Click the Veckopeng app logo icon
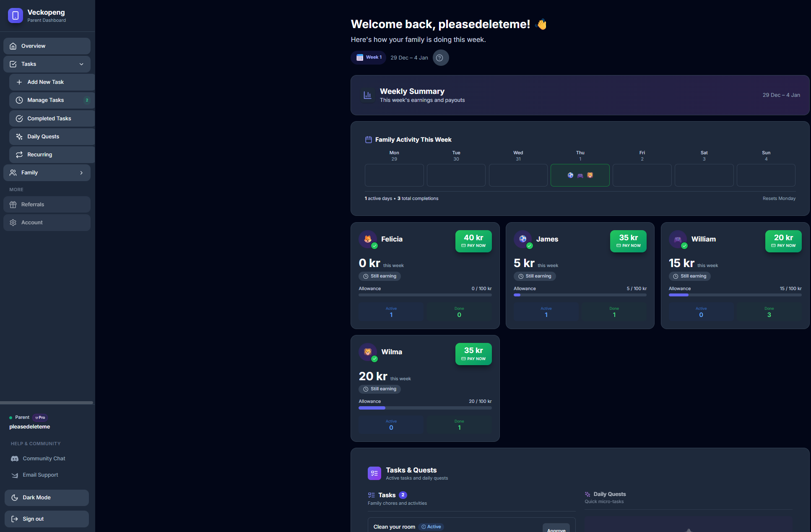 (16, 16)
